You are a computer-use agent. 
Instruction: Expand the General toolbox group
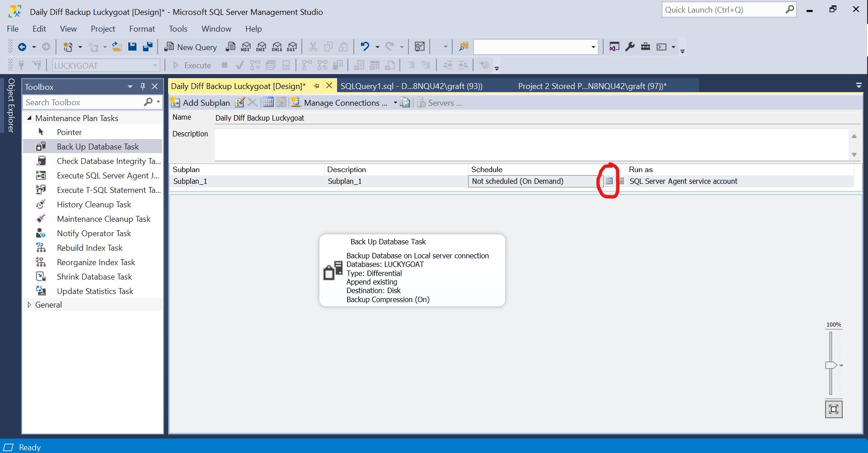pyautogui.click(x=29, y=305)
